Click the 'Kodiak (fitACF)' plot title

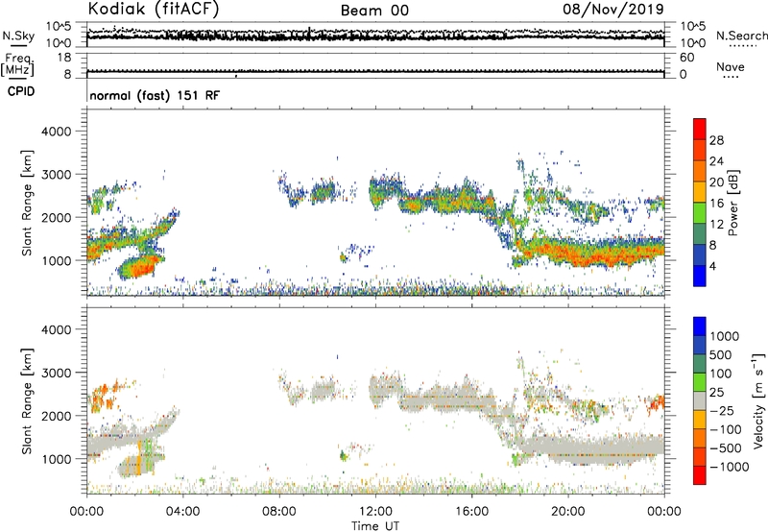click(154, 9)
